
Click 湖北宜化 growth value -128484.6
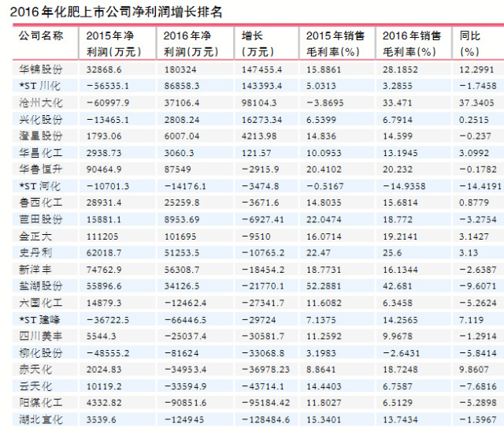coord(266,419)
